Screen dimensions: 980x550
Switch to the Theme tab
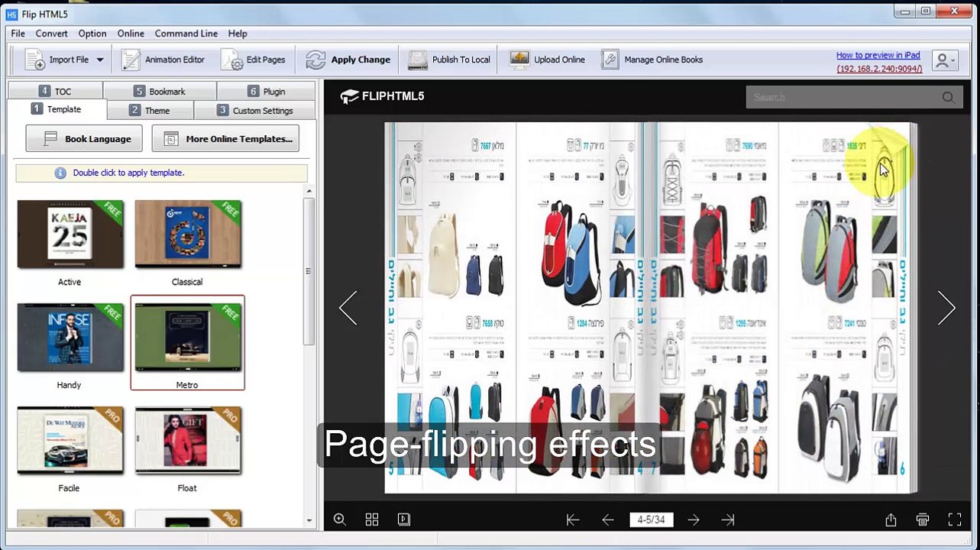click(150, 110)
